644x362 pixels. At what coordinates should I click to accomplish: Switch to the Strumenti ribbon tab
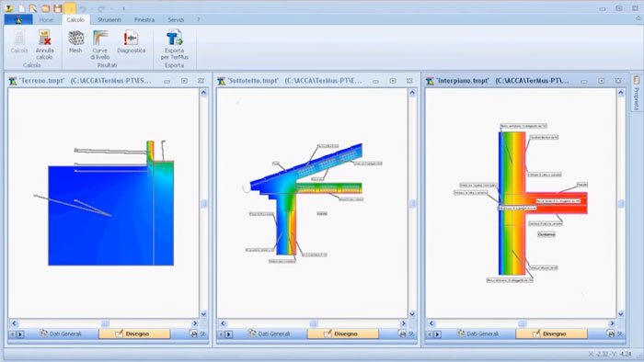pyautogui.click(x=109, y=19)
